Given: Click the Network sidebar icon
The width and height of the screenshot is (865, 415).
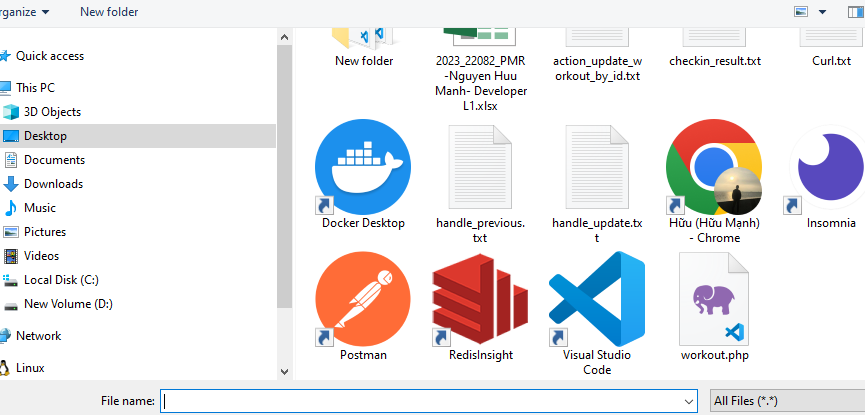Looking at the screenshot, I should (x=5, y=336).
